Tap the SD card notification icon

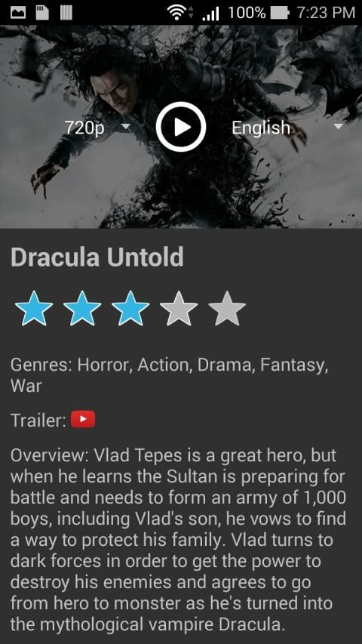coord(42,12)
